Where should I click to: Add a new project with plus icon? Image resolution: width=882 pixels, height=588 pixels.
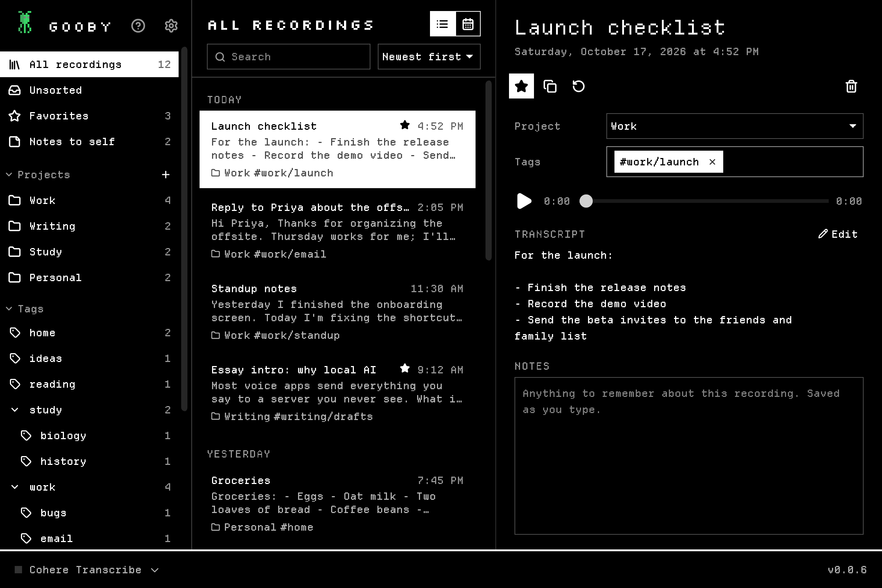click(165, 175)
